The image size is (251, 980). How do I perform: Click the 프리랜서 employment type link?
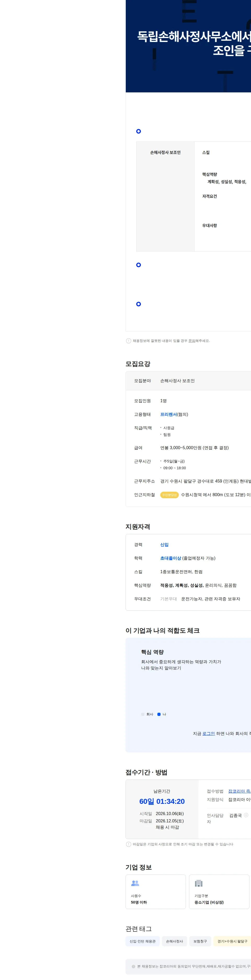point(168,414)
